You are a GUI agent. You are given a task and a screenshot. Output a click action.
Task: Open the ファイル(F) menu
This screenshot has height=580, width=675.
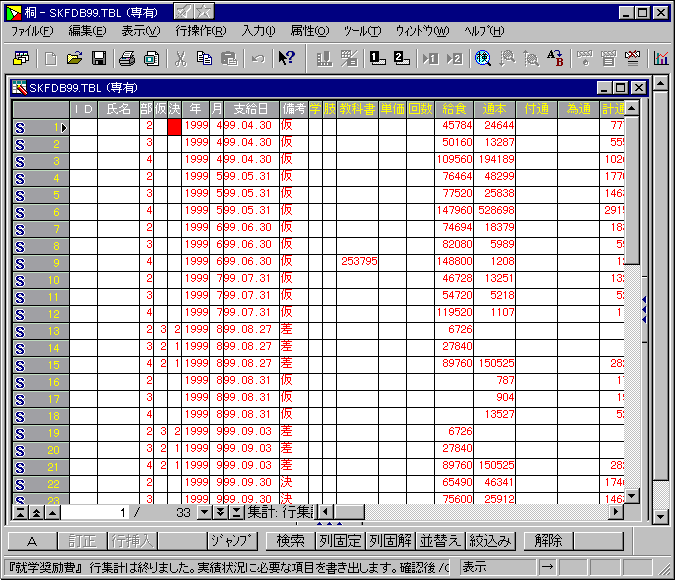click(x=32, y=31)
